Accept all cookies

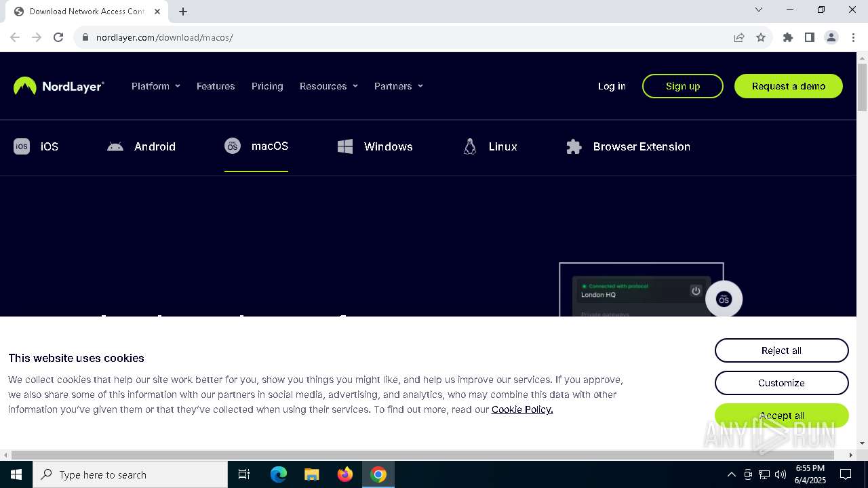781,415
